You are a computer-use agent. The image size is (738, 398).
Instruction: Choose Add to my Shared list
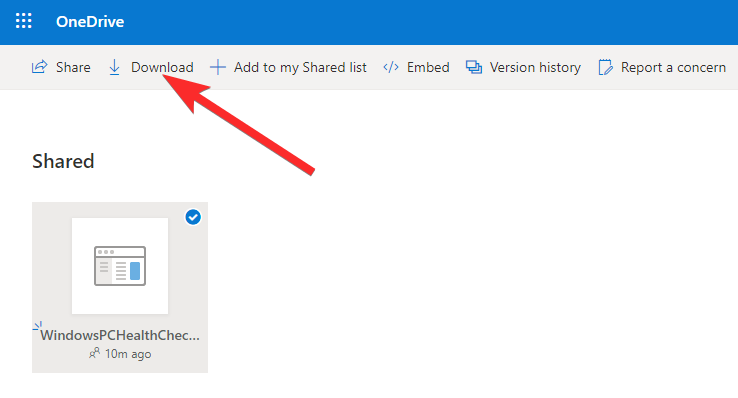click(x=300, y=68)
